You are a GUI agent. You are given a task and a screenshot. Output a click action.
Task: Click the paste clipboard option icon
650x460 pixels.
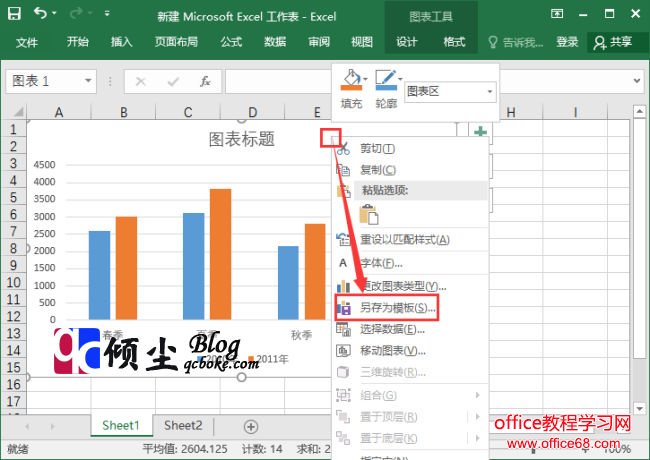click(x=368, y=214)
